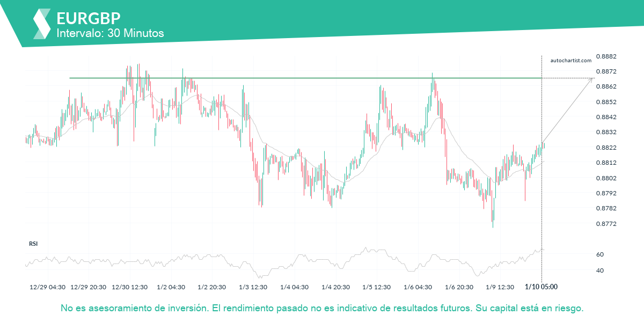Click the 12/29 20:30 time label
The height and width of the screenshot is (322, 644).
tap(89, 287)
